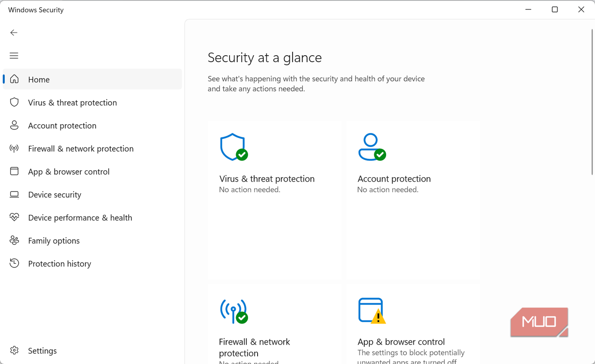Screen dimensions: 595x364
Task: Click the Settings gear icon
Action: point(14,350)
